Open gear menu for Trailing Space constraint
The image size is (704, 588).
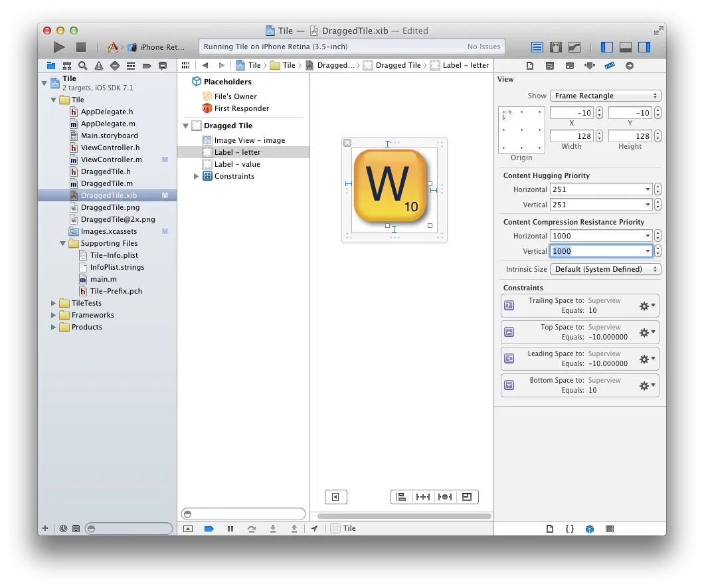646,306
